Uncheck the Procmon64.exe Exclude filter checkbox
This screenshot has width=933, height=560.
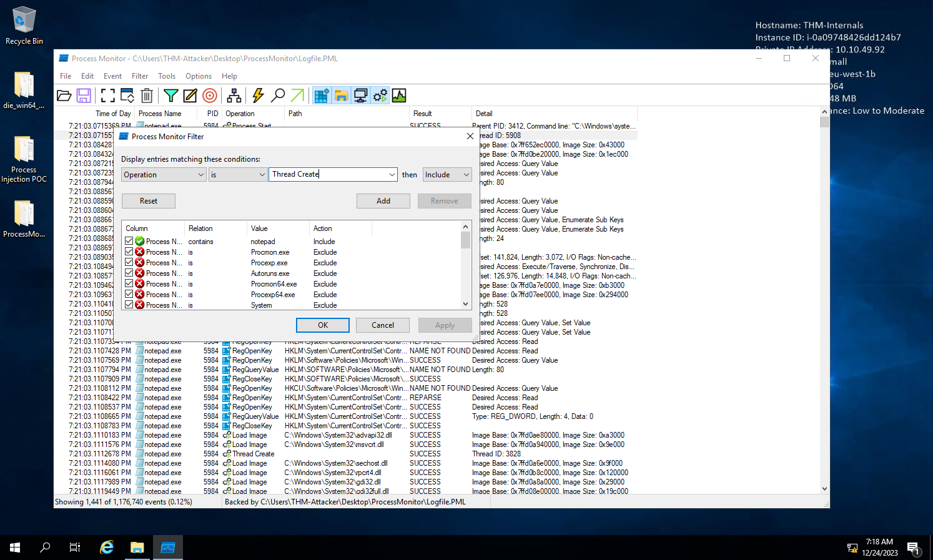129,283
